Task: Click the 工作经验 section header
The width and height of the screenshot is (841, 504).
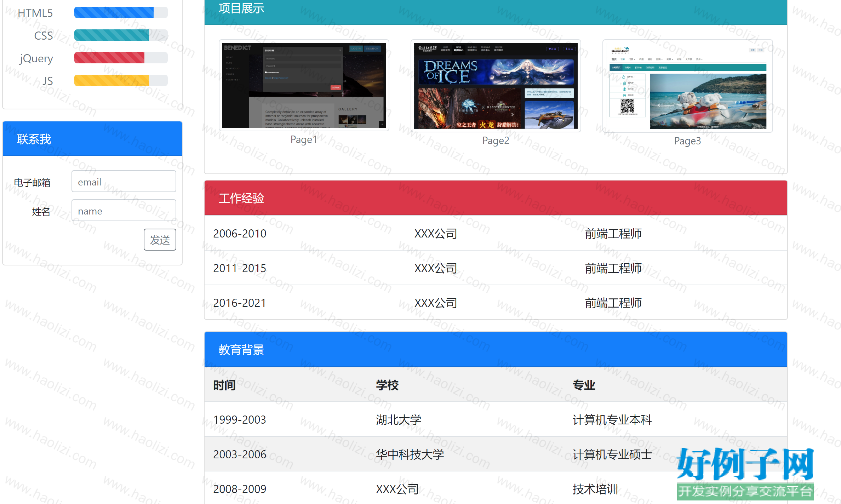Action: 496,198
